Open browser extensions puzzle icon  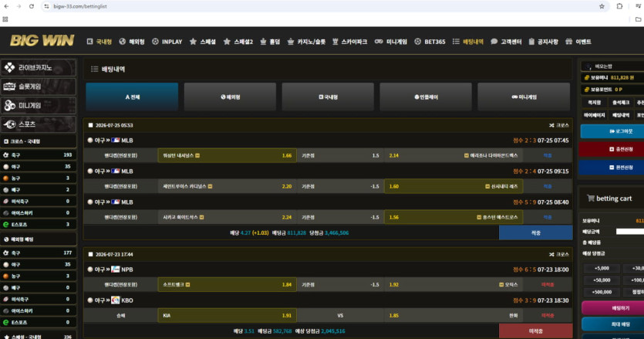[x=619, y=6]
